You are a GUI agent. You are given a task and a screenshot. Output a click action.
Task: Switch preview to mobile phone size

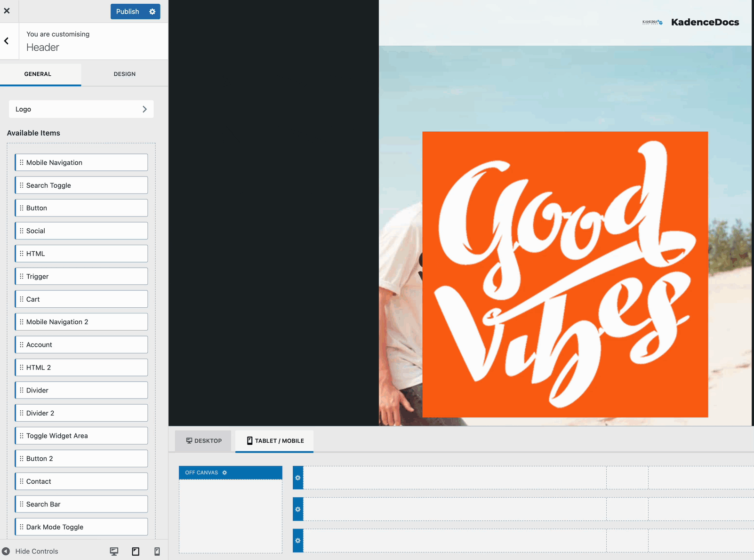[x=157, y=551]
